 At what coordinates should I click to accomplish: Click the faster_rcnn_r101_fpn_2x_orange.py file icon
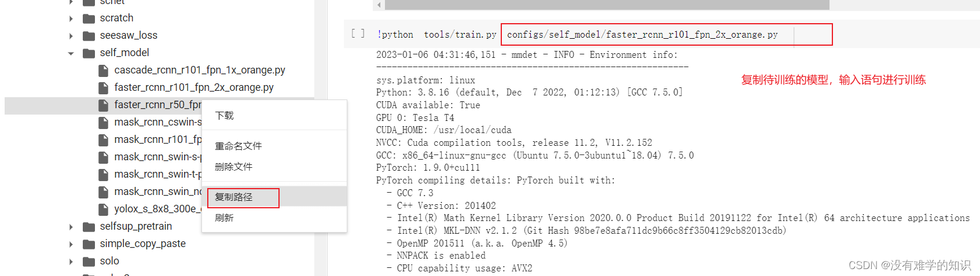pyautogui.click(x=104, y=88)
